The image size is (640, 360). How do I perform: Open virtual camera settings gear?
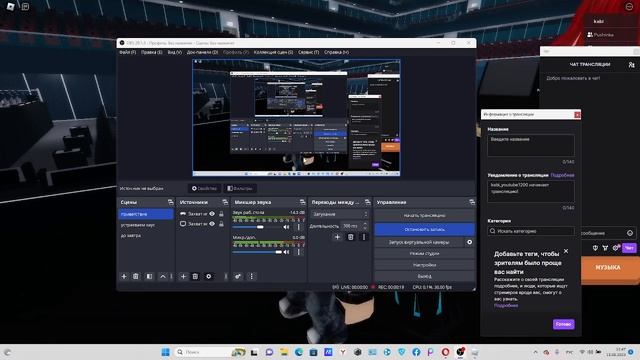tap(469, 242)
